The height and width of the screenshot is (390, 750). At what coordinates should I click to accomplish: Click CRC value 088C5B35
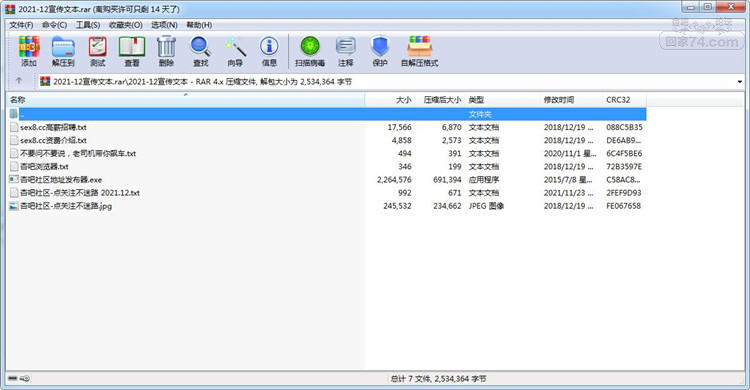coord(624,127)
